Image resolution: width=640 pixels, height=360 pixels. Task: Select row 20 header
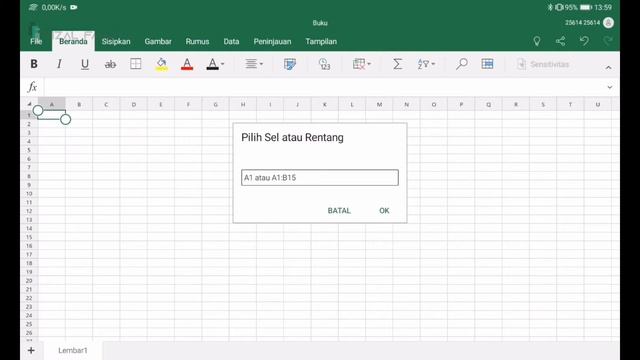(x=29, y=281)
